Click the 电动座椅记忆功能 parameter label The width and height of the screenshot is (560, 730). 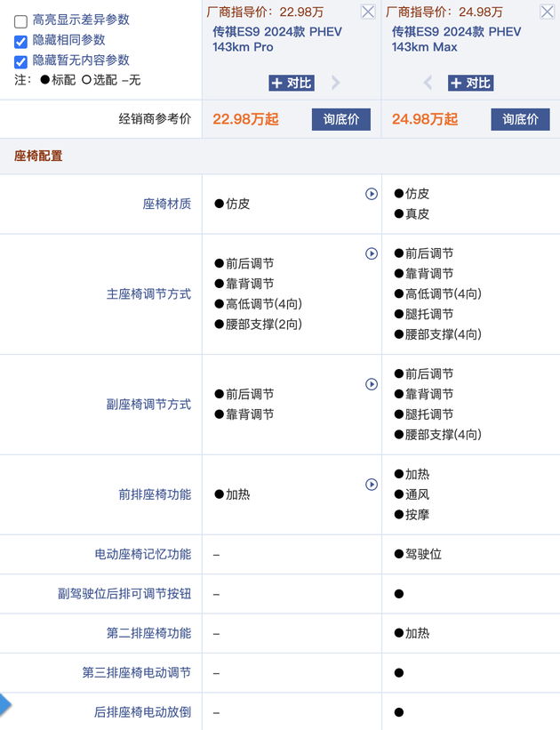pos(142,554)
